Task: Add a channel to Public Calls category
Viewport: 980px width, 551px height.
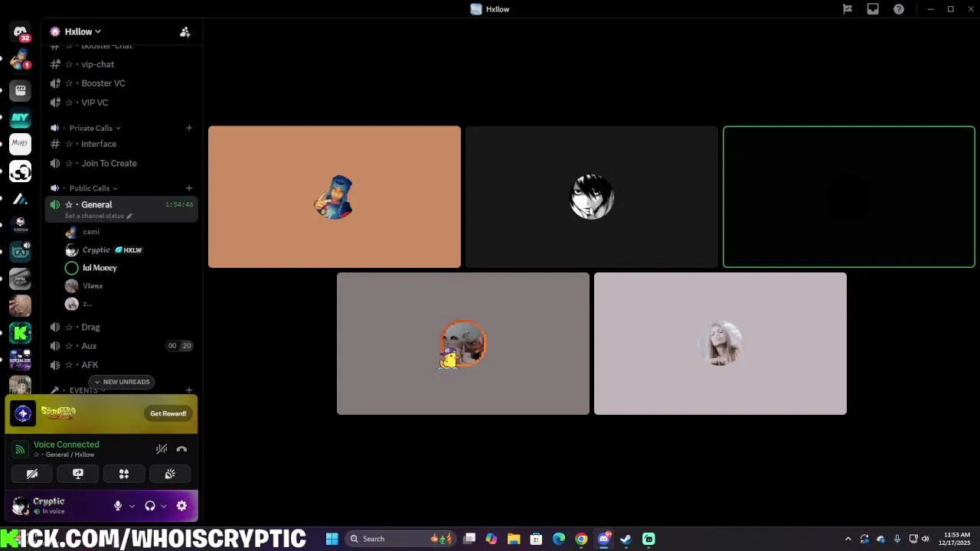Action: [189, 188]
